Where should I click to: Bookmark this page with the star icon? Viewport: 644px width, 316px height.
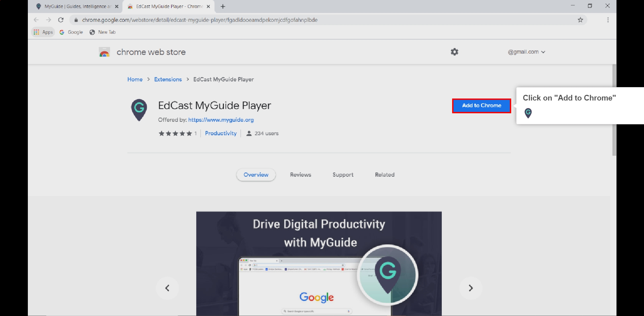pyautogui.click(x=580, y=20)
